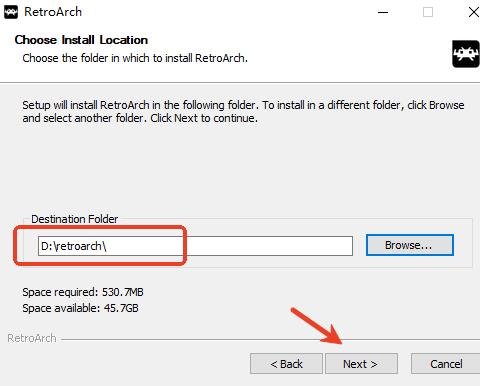Viewport: 480px width, 386px height.
Task: Click the disabled maximize window button
Action: (x=428, y=12)
